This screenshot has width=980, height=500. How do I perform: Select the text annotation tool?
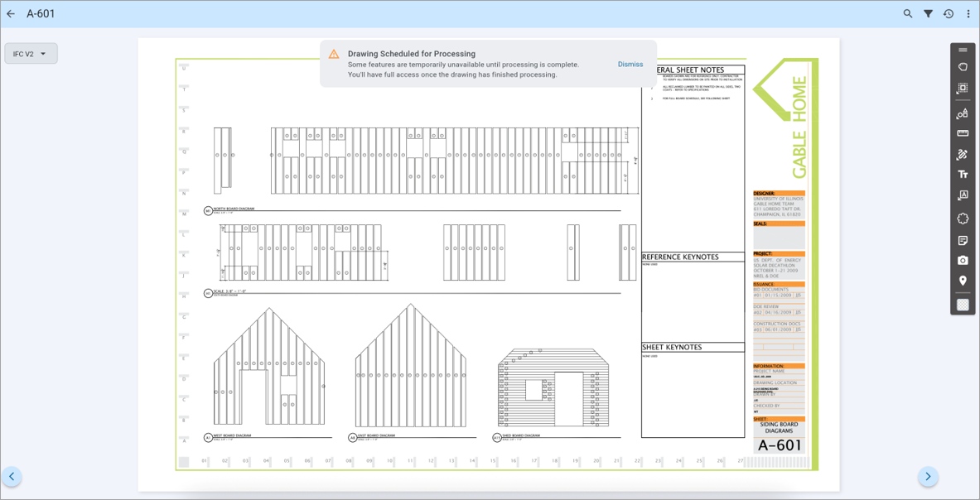pyautogui.click(x=963, y=175)
